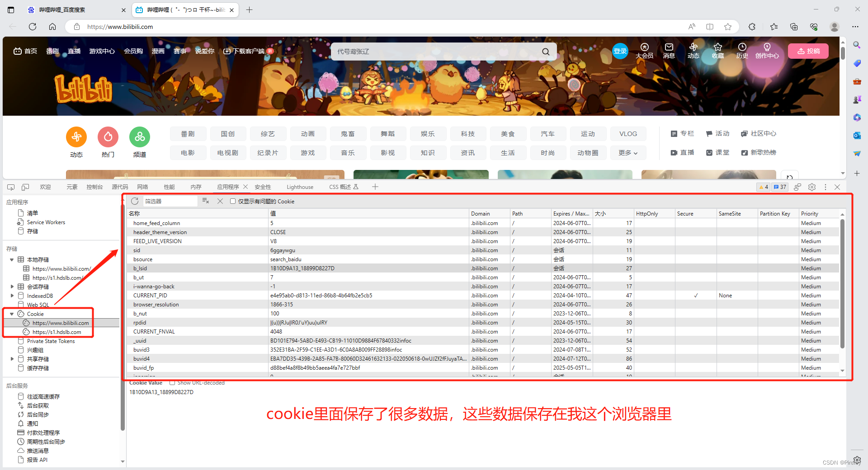
Task: Toggle device emulation icon in DevTools
Action: coord(25,187)
